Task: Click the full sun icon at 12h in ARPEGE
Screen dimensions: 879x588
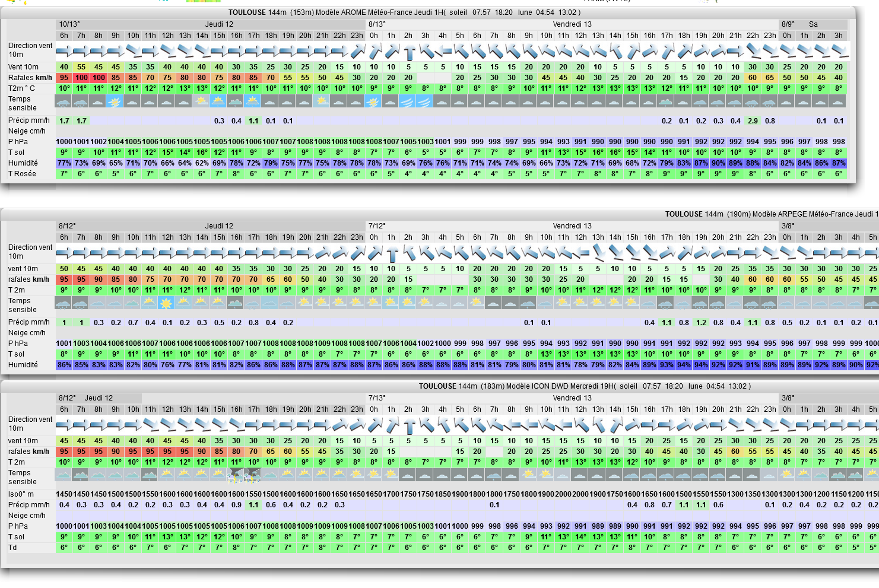Action: coord(167,304)
